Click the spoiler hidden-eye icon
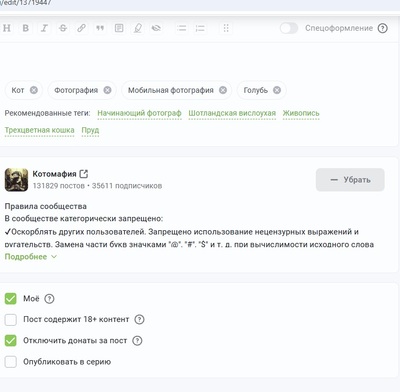Screen dimensions: 400x392 (x=156, y=28)
